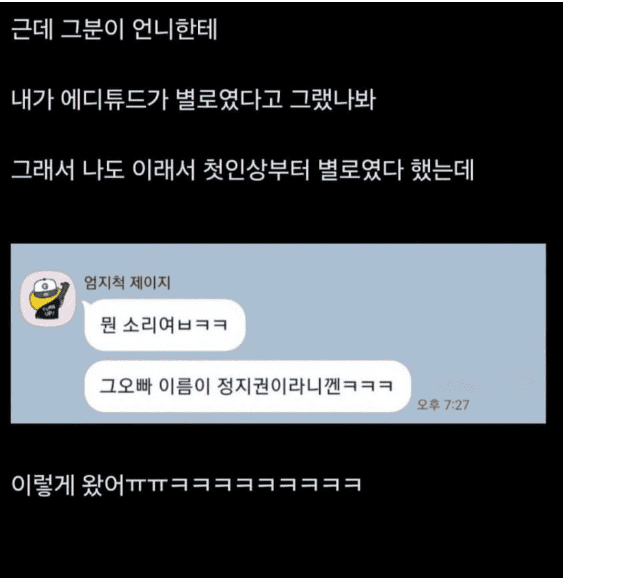This screenshot has height=578, width=629.
Task: Click the word 정지권이라니껜 inside the bubble
Action: (x=279, y=386)
